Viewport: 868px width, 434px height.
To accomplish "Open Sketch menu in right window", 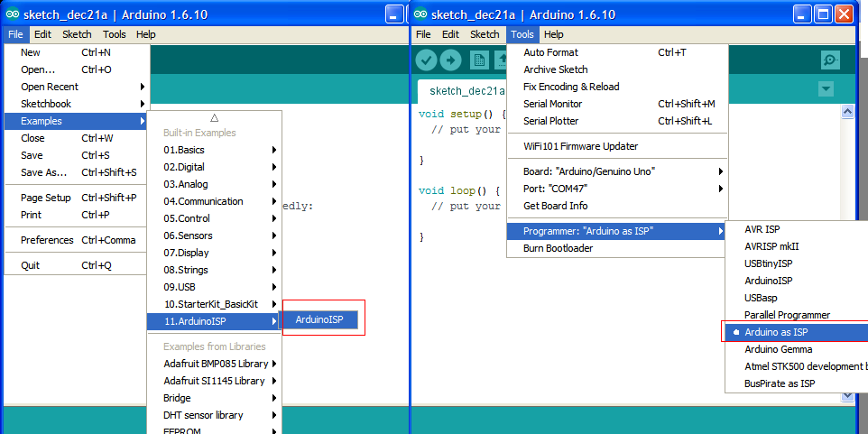I will (485, 34).
